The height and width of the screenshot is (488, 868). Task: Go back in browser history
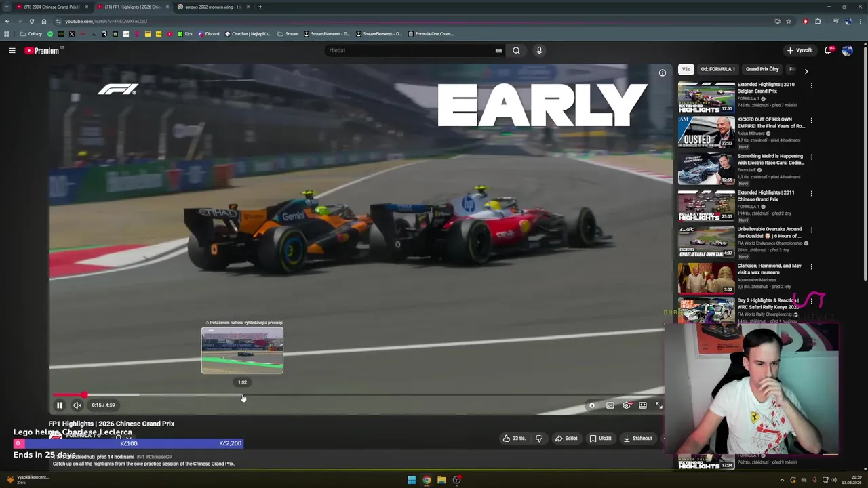click(x=7, y=21)
